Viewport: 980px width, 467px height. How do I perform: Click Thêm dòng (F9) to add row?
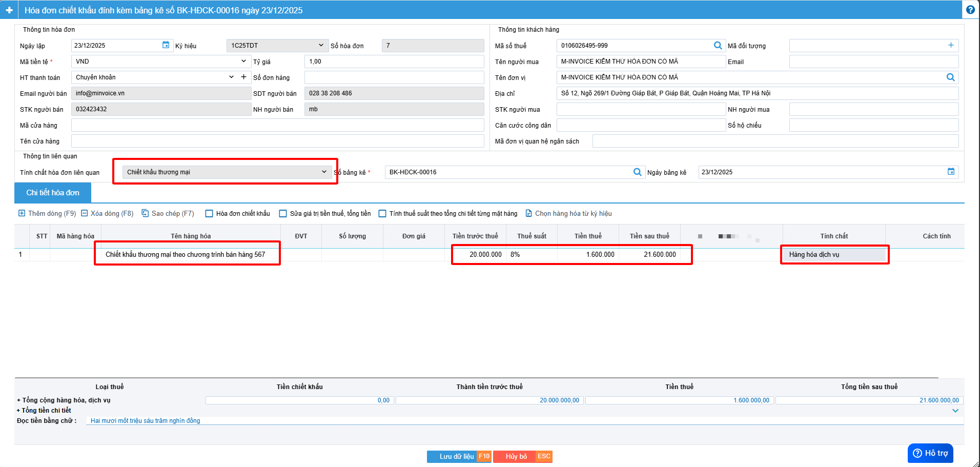(x=47, y=214)
